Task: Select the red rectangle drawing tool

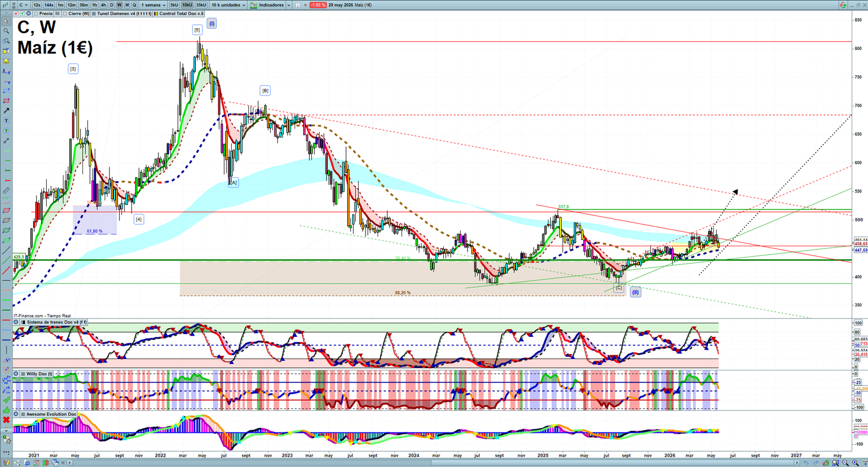Action: pos(6,101)
